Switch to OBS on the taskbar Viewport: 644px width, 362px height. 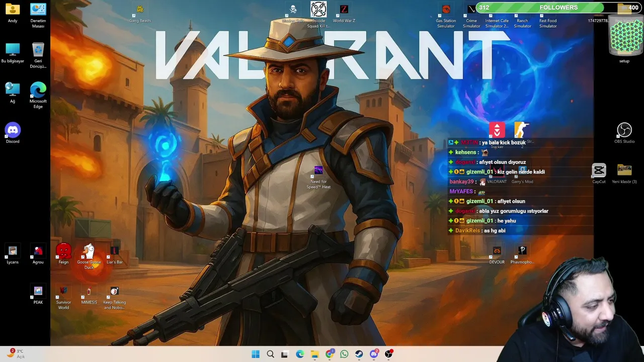click(389, 354)
